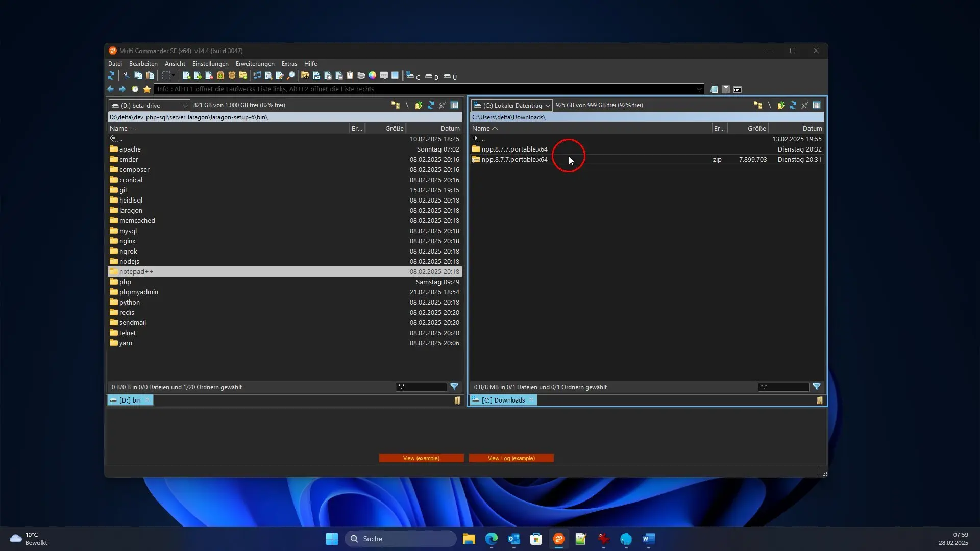This screenshot has height=551, width=980.
Task: Open the Extras menu
Action: click(x=289, y=64)
